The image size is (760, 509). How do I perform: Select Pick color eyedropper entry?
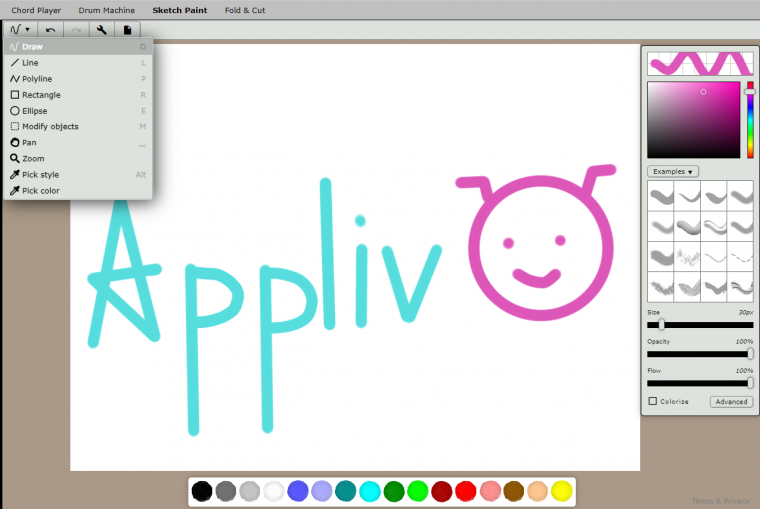click(x=78, y=191)
